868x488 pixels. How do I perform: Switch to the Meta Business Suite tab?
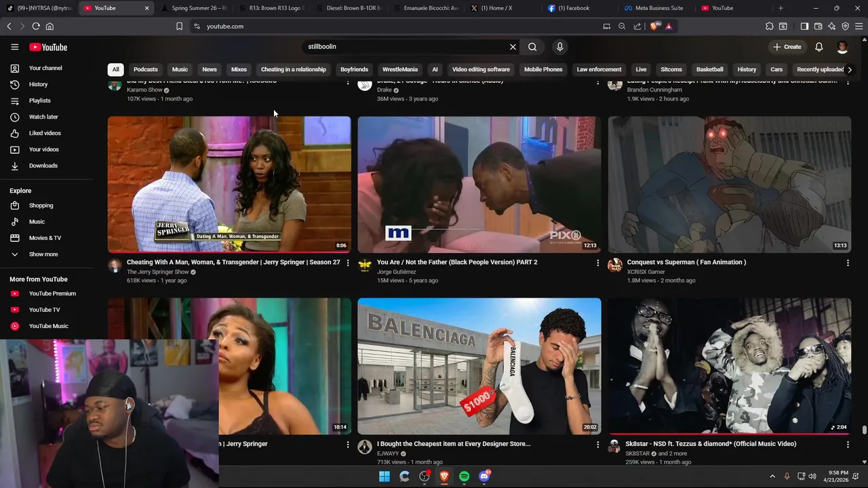click(659, 8)
